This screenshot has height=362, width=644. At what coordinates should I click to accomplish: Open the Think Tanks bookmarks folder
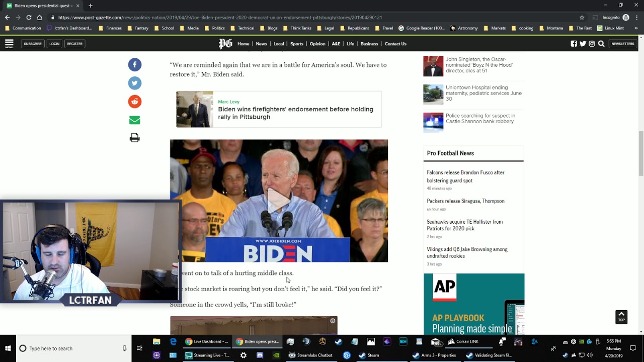(297, 28)
